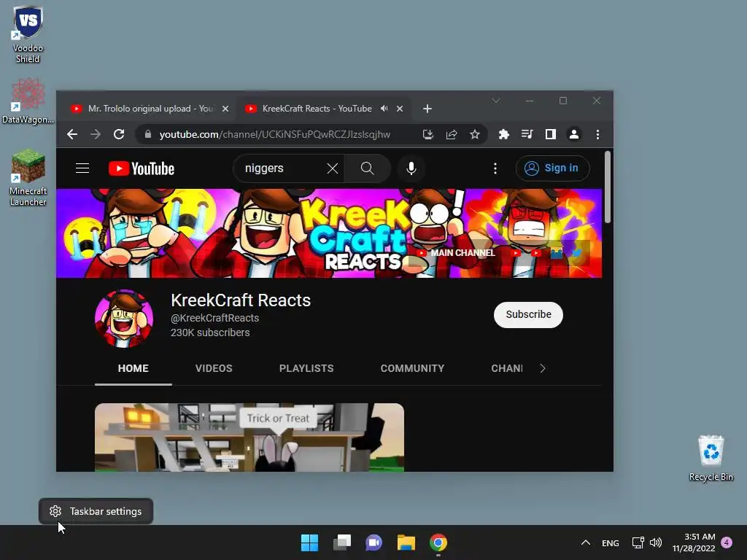The height and width of the screenshot is (560, 747).
Task: Click the magnifying glass search button
Action: tap(368, 168)
